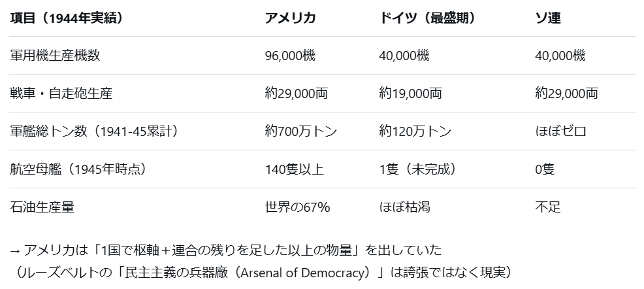The width and height of the screenshot is (644, 289).
Task: Select the 約19,000両 cell
Action: coord(410,93)
